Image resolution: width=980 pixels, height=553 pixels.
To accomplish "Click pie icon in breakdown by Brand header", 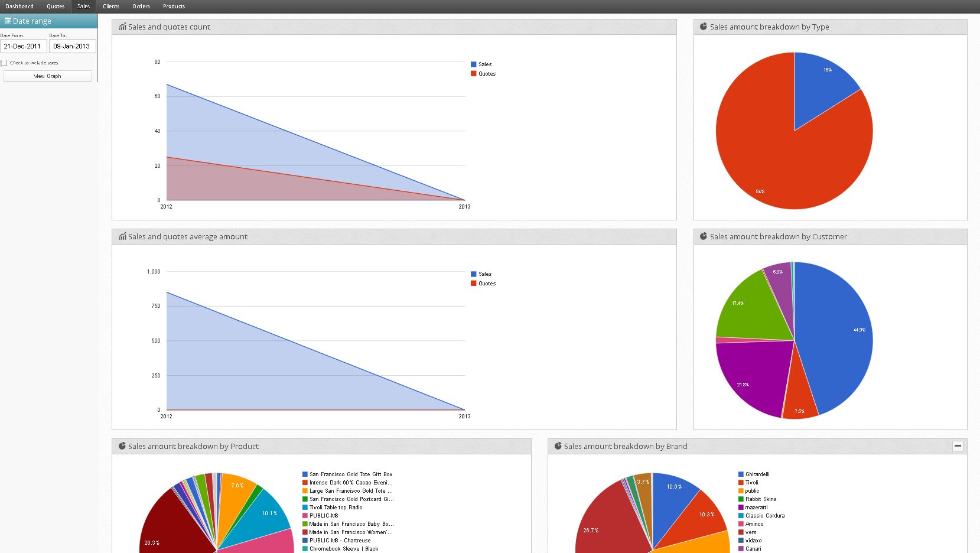I will (558, 446).
